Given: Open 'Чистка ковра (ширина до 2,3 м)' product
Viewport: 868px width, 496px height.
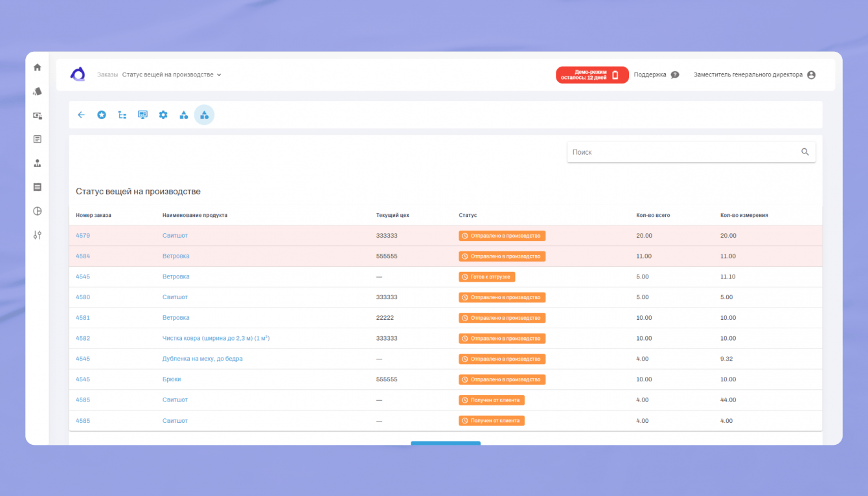Looking at the screenshot, I should (x=216, y=339).
